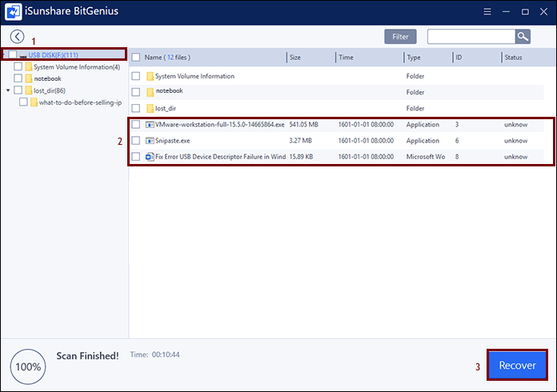Check the what-to-do-before-selling tree checkbox
The image size is (557, 392).
click(x=23, y=102)
